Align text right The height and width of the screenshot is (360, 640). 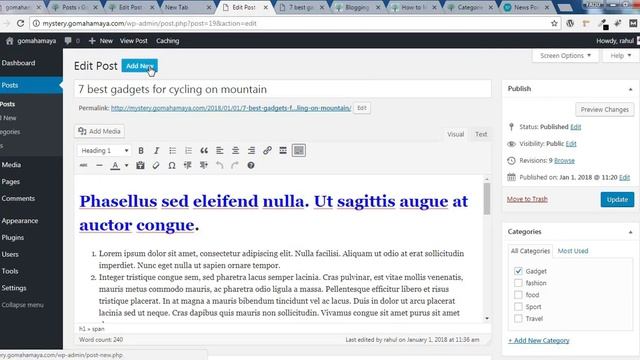251,151
